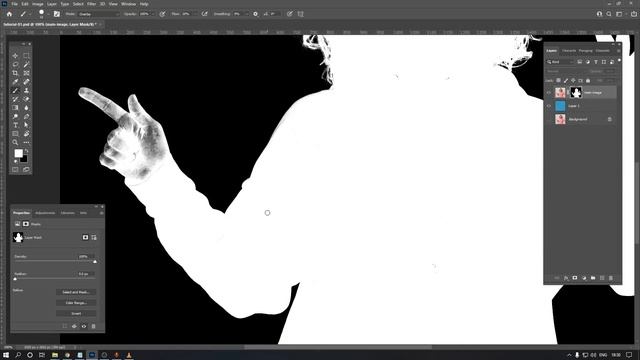Toggle lock position icon
The image size is (640, 360).
(x=573, y=80)
